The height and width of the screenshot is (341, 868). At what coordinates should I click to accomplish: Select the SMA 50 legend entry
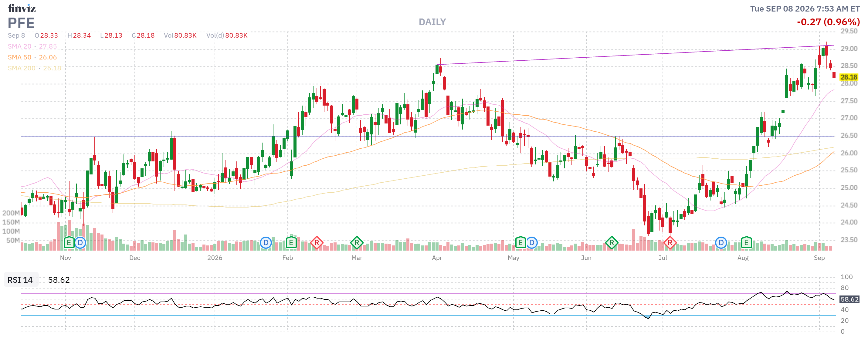point(32,57)
